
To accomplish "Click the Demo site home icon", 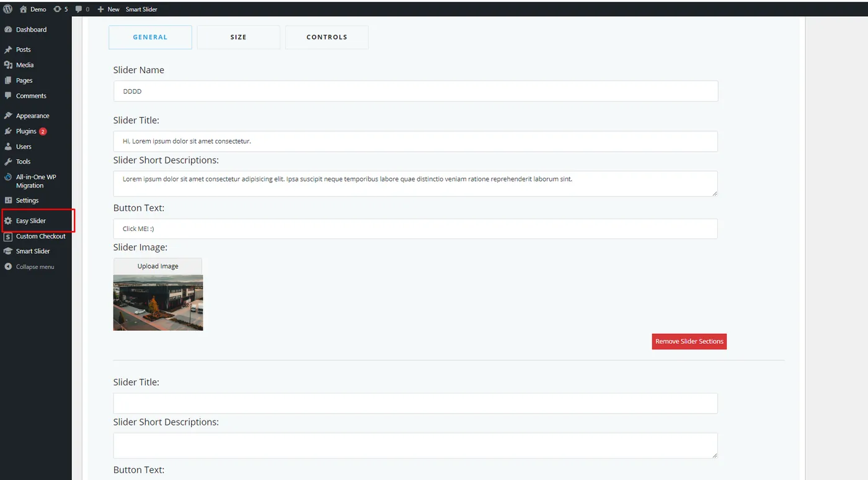I will click(x=23, y=9).
